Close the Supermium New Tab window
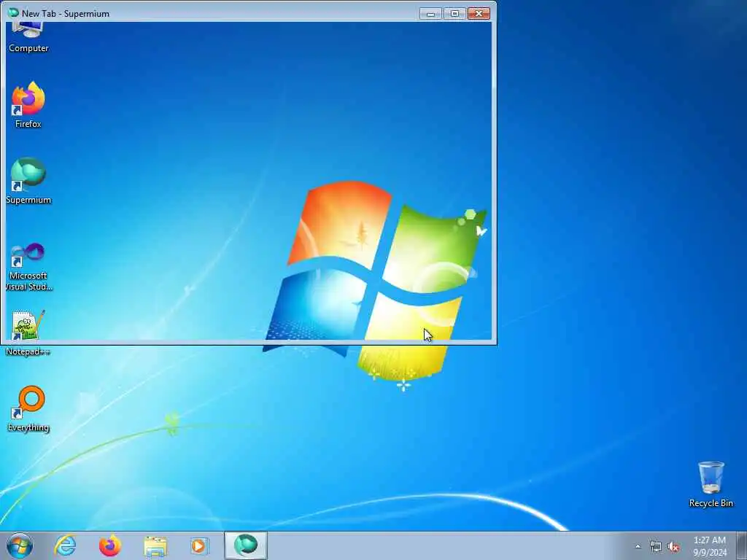The height and width of the screenshot is (560, 747). pos(479,14)
